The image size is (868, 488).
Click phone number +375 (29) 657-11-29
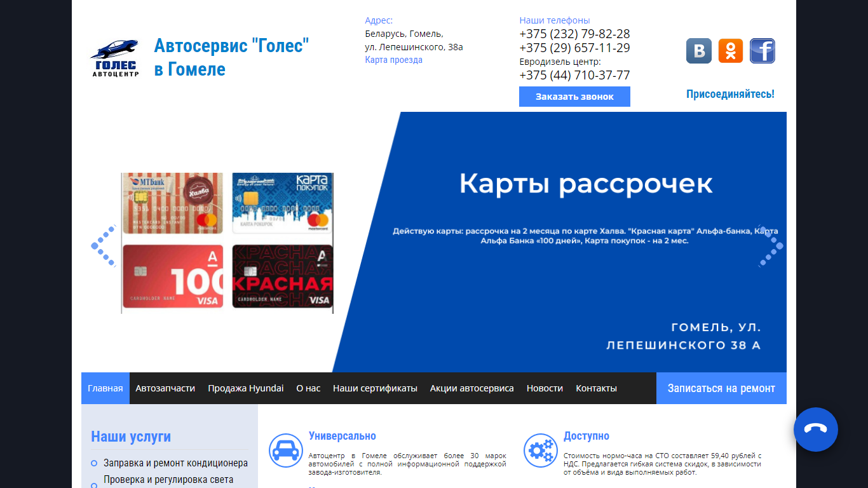[574, 48]
